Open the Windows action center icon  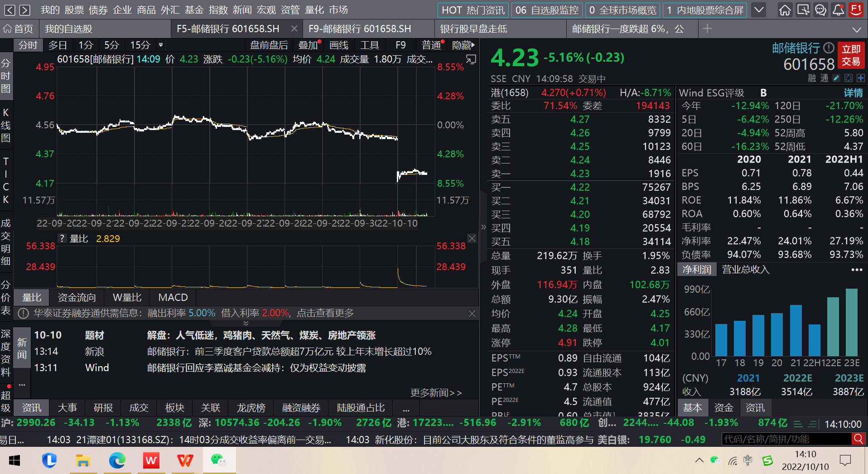pos(845,460)
